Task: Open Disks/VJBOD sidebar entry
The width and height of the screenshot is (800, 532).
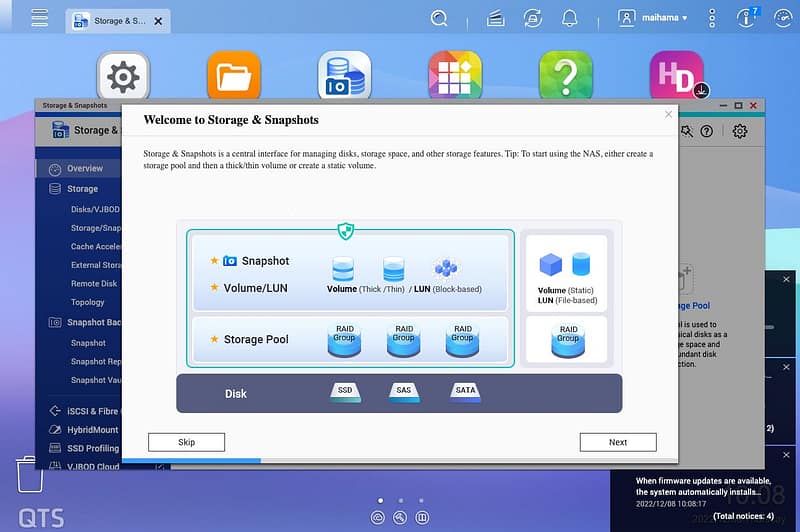Action: (95, 209)
